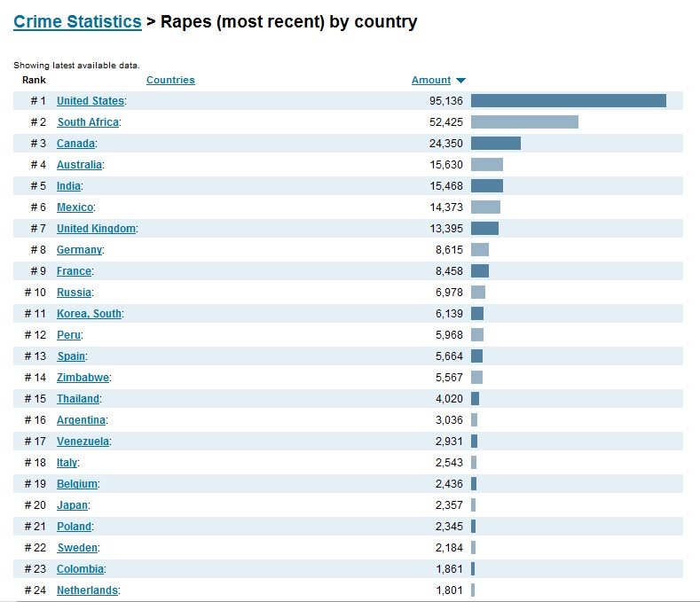Click the '# 12' rank cell
Viewport: 700px width, 602px height.
coord(35,335)
